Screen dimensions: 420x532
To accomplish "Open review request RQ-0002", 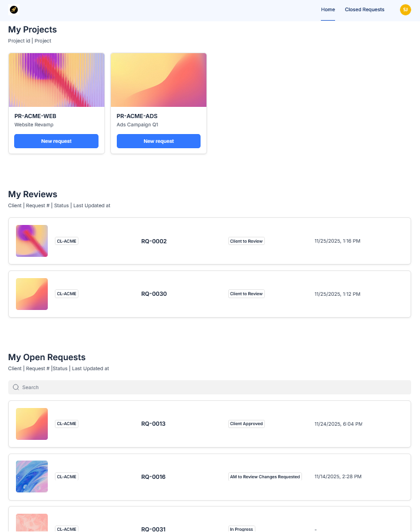I will point(154,241).
